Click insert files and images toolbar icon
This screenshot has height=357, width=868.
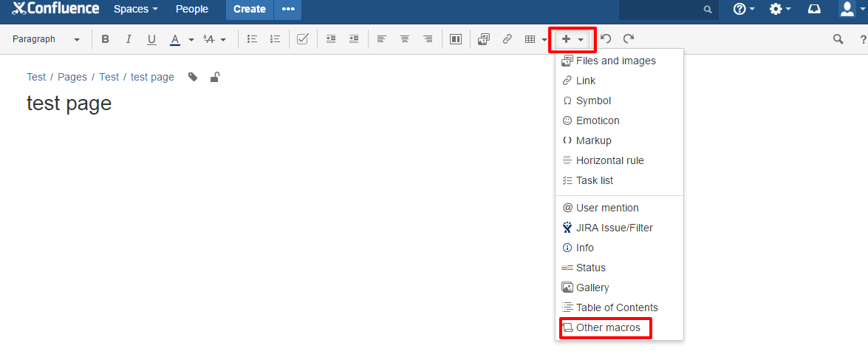484,39
